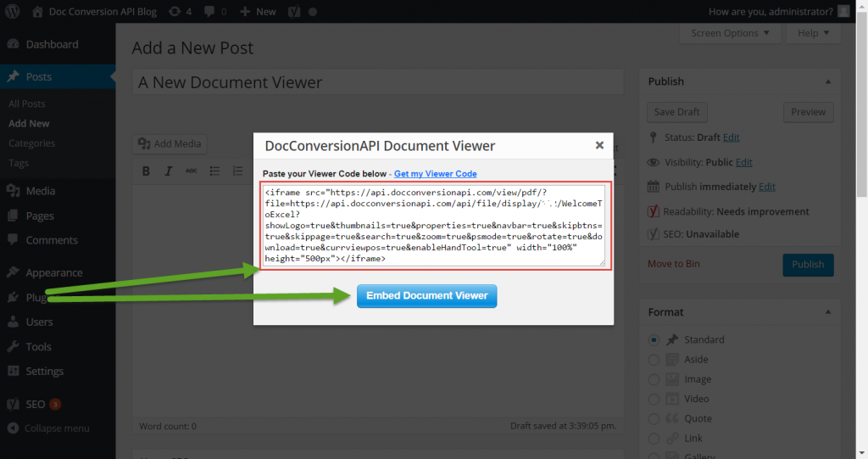The height and width of the screenshot is (459, 868).
Task: Open the Yoast SEO icon in admin bar
Action: (294, 11)
